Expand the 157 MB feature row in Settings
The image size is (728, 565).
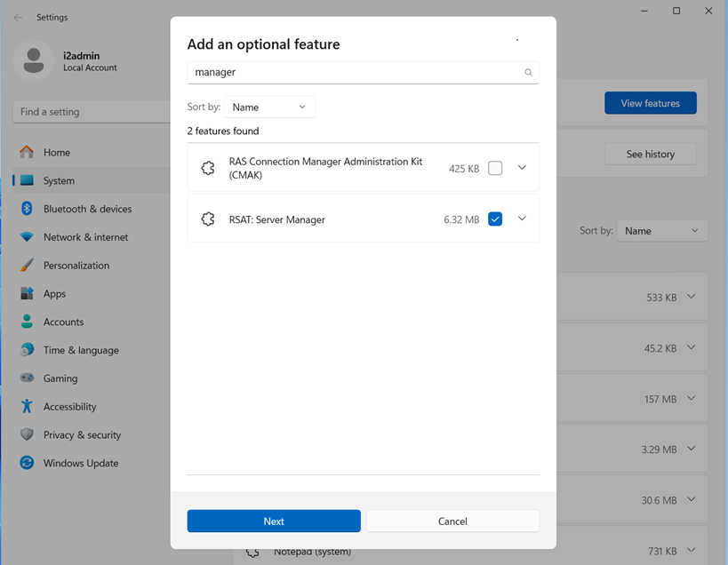pos(692,399)
